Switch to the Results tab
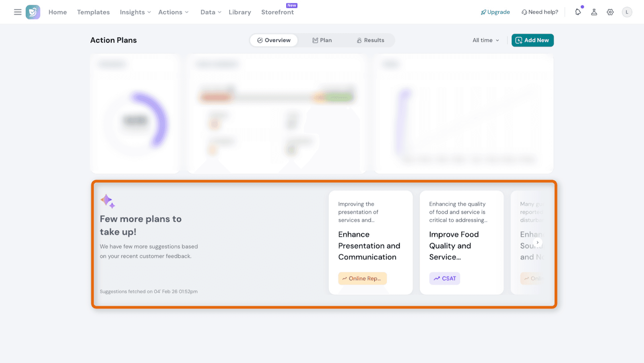Image resolution: width=644 pixels, height=363 pixels. click(x=370, y=40)
